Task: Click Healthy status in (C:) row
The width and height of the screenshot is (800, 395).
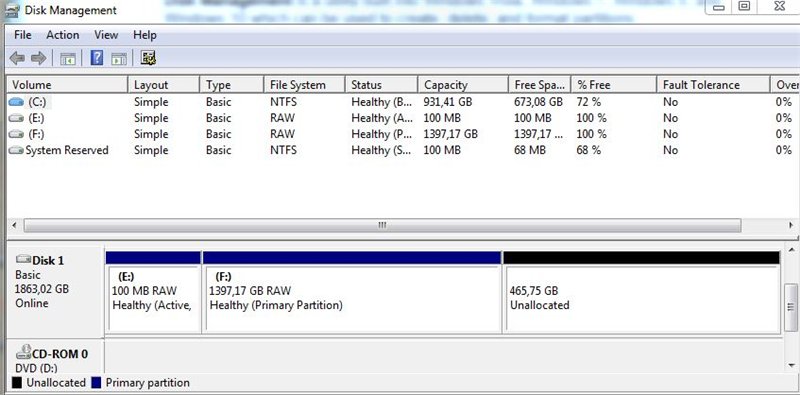Action: point(381,102)
